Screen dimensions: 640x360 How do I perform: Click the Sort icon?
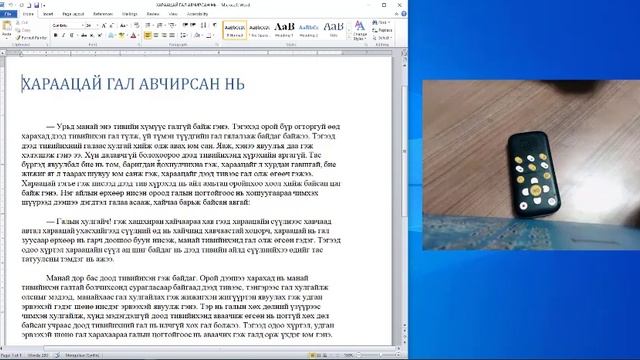click(203, 25)
